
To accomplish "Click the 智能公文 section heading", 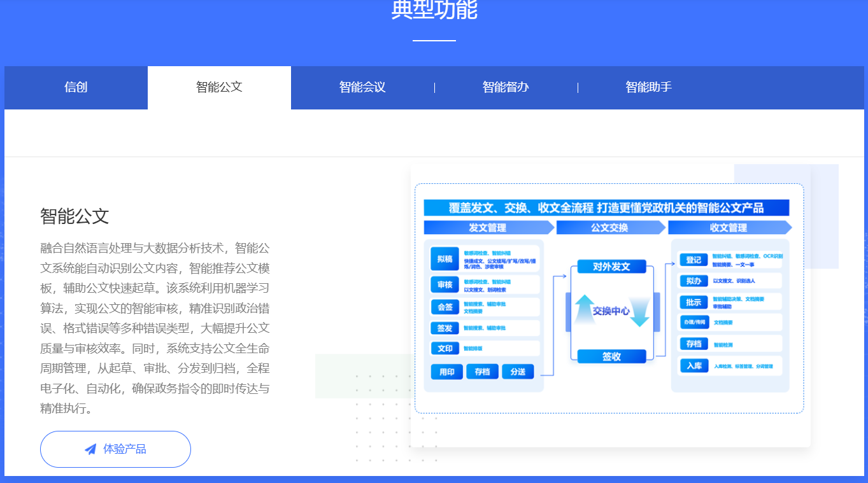I will pyautogui.click(x=75, y=216).
